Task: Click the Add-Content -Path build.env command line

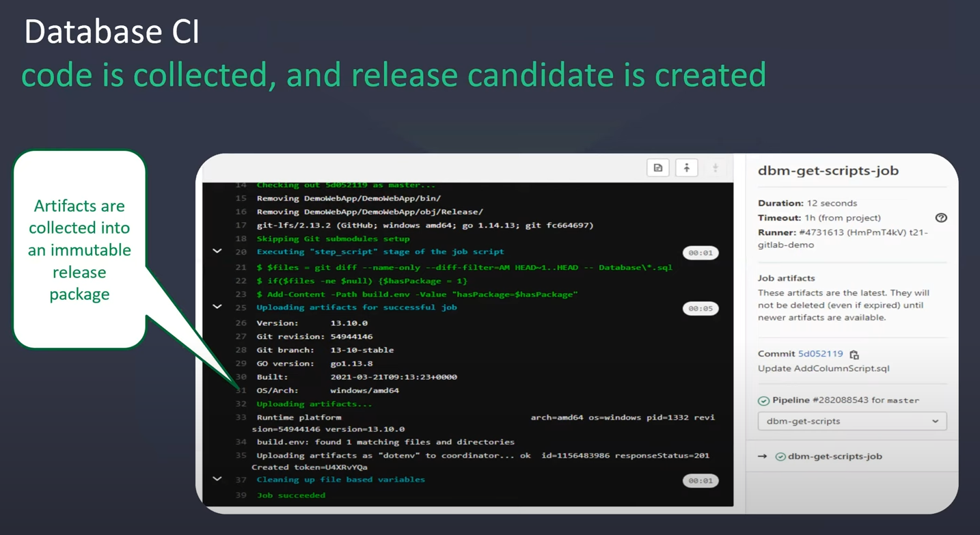Action: (417, 294)
